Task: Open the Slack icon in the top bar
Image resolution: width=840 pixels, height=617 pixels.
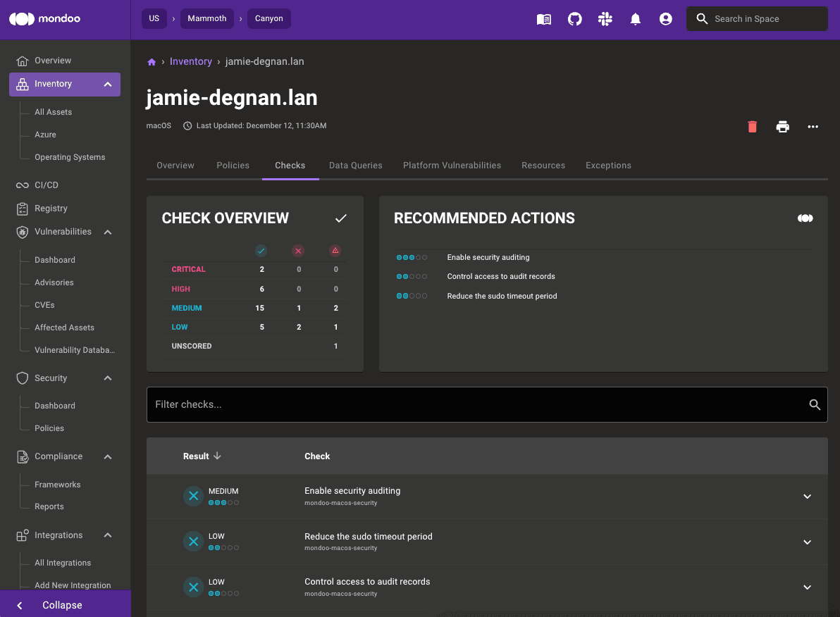Action: pyautogui.click(x=605, y=19)
